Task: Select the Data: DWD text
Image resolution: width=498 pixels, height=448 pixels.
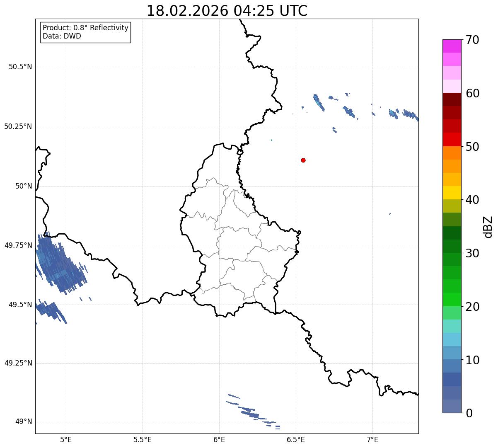Action: [62, 36]
